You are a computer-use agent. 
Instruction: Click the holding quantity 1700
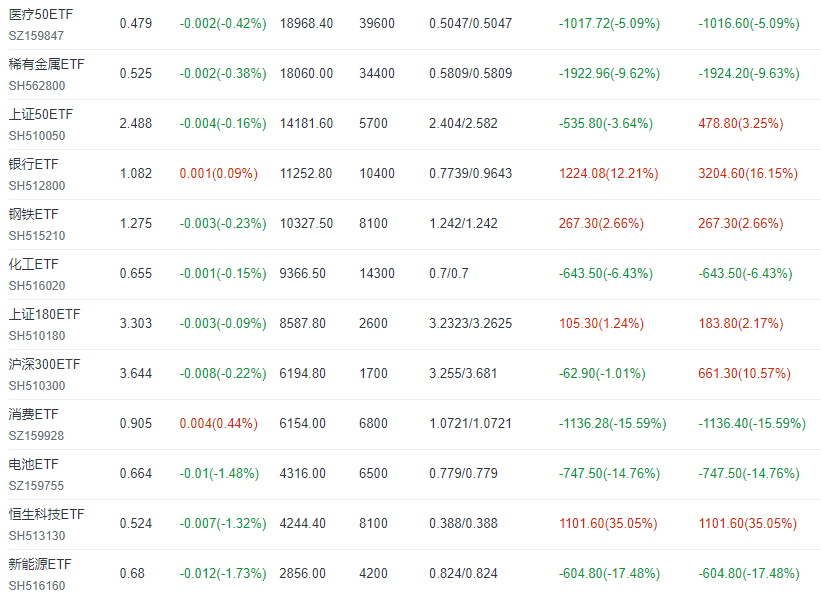pos(373,373)
